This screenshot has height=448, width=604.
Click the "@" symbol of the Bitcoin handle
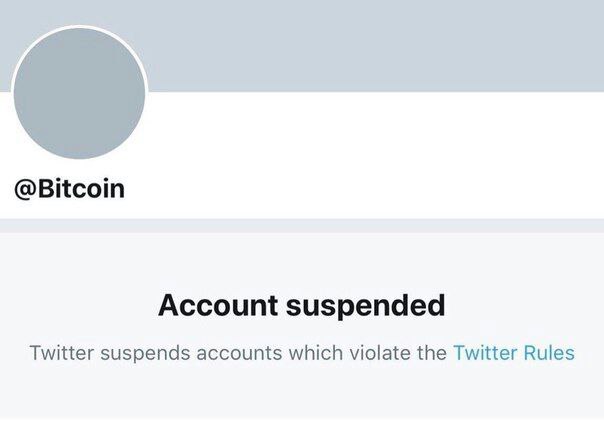[x=25, y=189]
